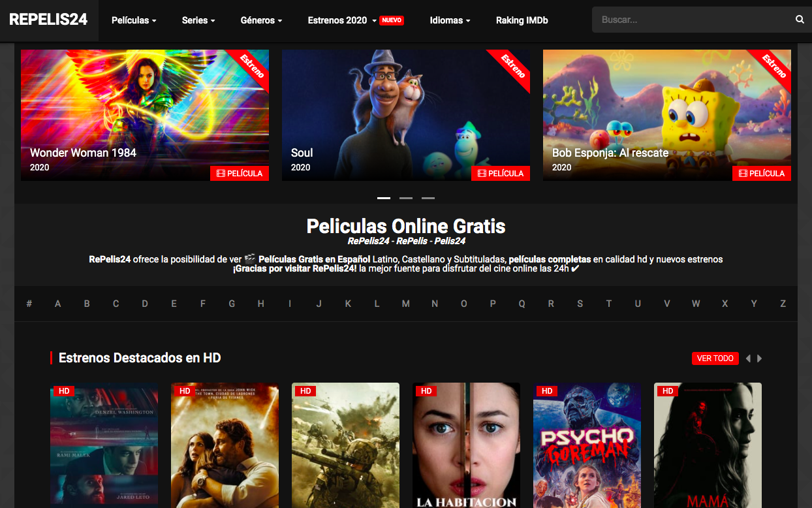Go to previous featured releases arrow

click(748, 358)
